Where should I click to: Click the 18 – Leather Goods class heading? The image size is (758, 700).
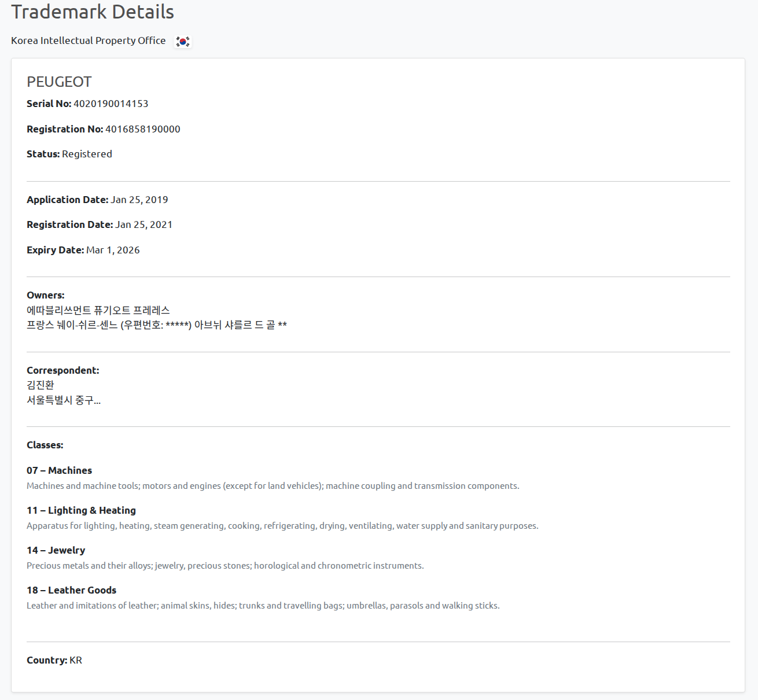(71, 590)
